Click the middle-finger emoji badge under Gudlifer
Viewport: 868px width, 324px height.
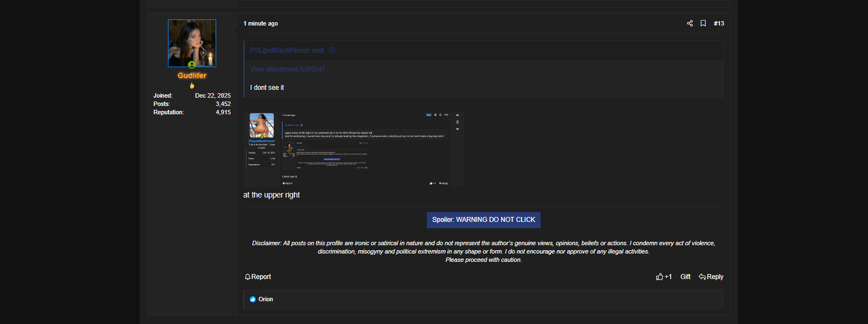pyautogui.click(x=192, y=86)
